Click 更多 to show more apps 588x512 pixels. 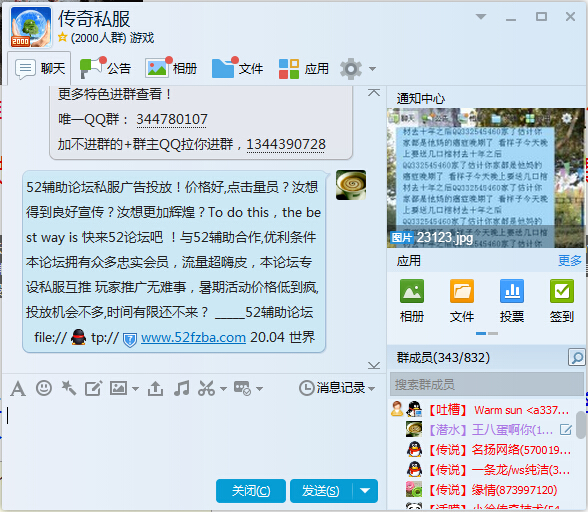tap(569, 261)
